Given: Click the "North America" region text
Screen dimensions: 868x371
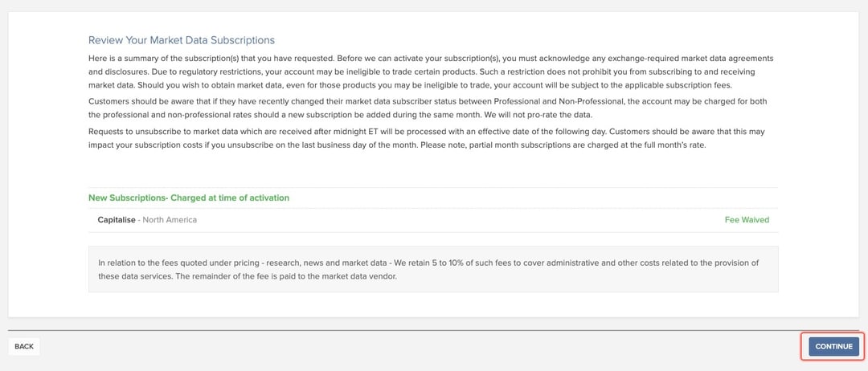Looking at the screenshot, I should point(170,219).
